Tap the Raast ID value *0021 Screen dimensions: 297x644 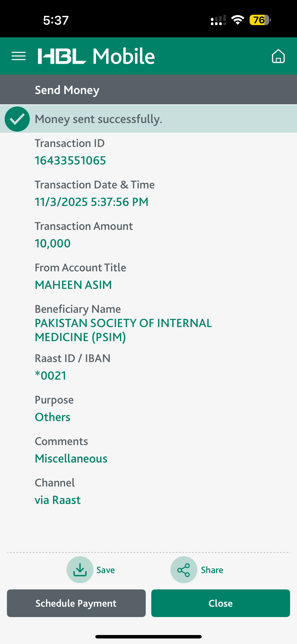(x=50, y=375)
